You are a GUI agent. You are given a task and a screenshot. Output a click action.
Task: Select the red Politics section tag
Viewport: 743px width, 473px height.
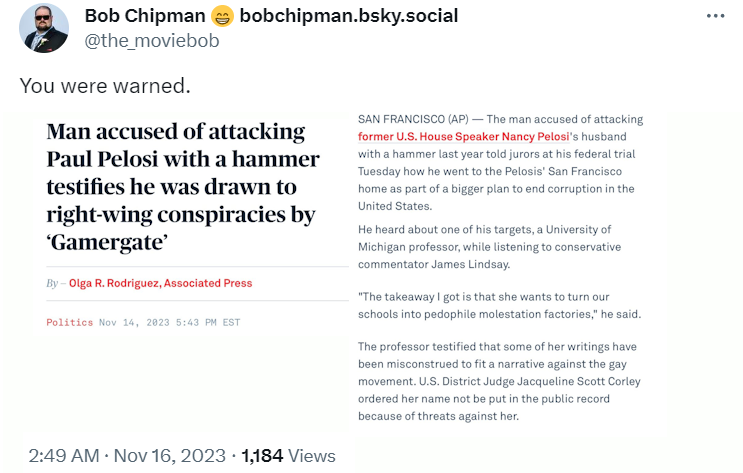[70, 322]
